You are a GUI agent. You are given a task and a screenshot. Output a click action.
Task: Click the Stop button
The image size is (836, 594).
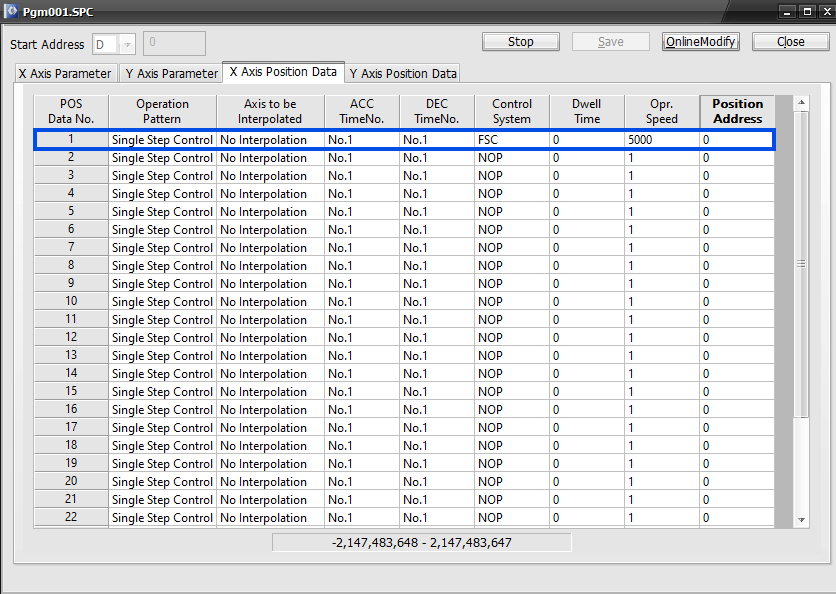520,42
